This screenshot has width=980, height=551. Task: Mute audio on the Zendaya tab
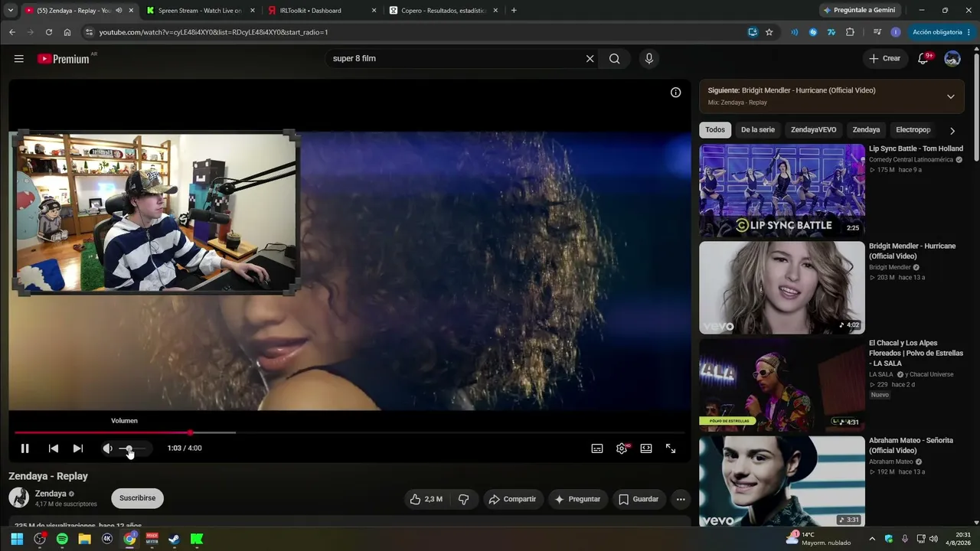point(119,11)
